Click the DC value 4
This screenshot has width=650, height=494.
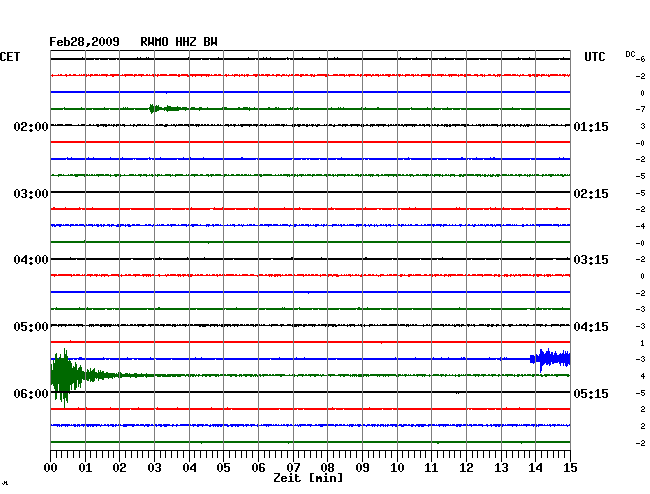point(643,376)
